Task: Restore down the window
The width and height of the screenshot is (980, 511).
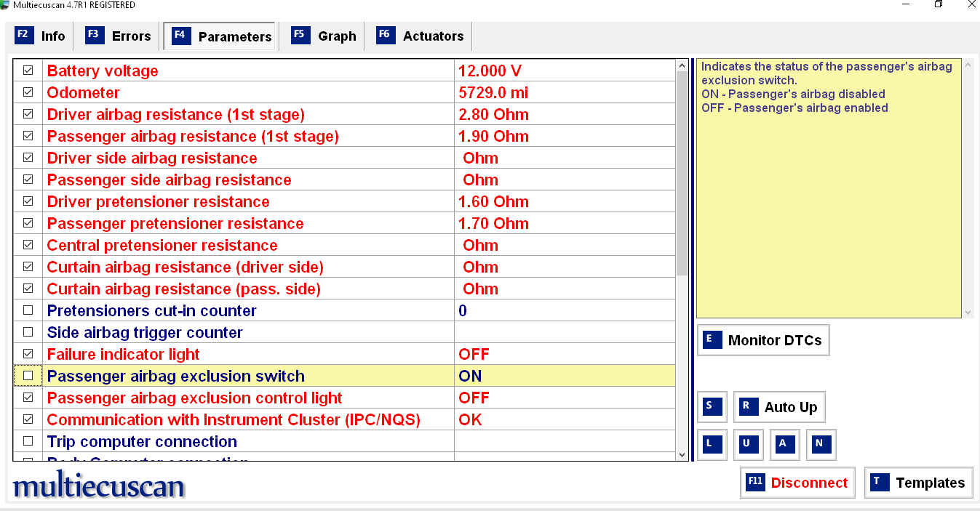Action: [939, 5]
